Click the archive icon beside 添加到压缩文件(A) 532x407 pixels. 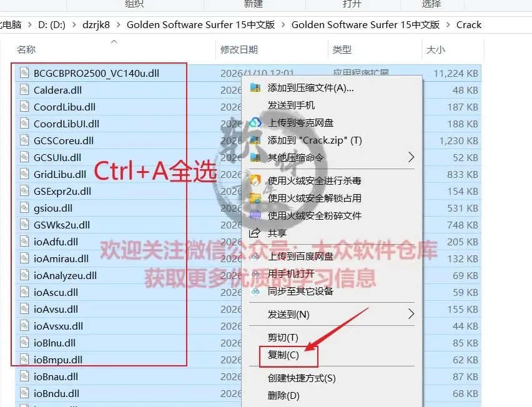pos(255,88)
